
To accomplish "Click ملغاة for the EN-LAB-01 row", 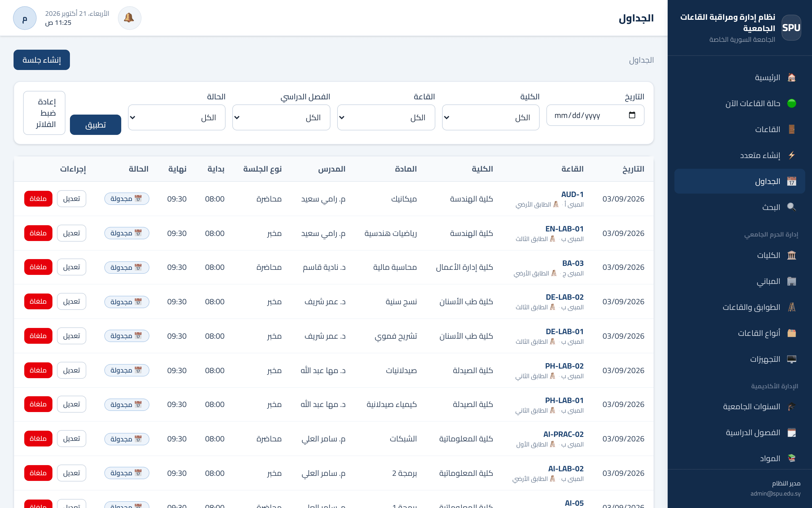I will tap(38, 233).
